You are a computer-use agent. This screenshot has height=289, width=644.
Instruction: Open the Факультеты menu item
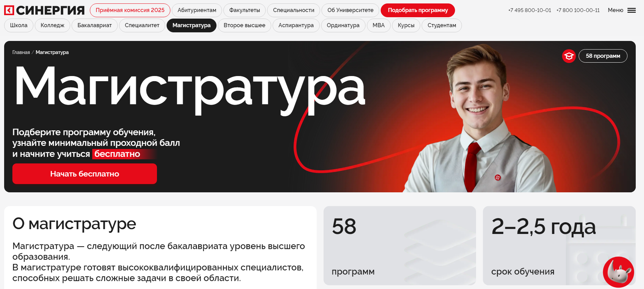pos(245,10)
